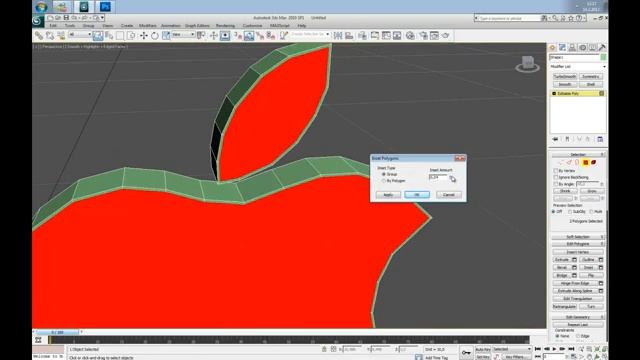Open the Edit menu
The height and width of the screenshot is (360, 640).
coord(53,26)
